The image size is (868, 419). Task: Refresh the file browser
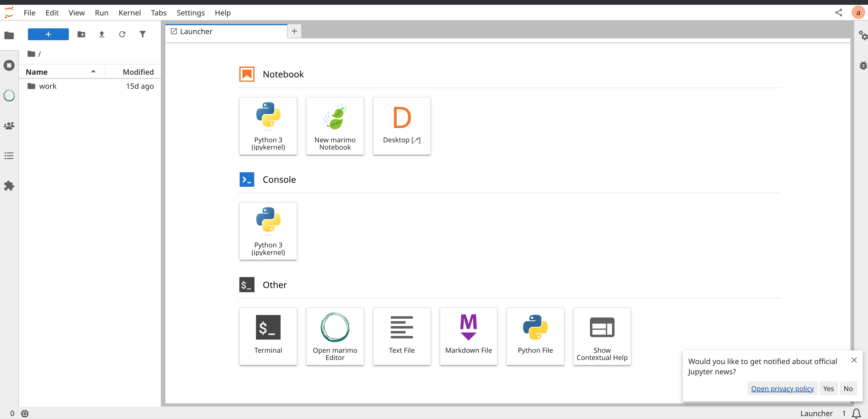pyautogui.click(x=122, y=34)
